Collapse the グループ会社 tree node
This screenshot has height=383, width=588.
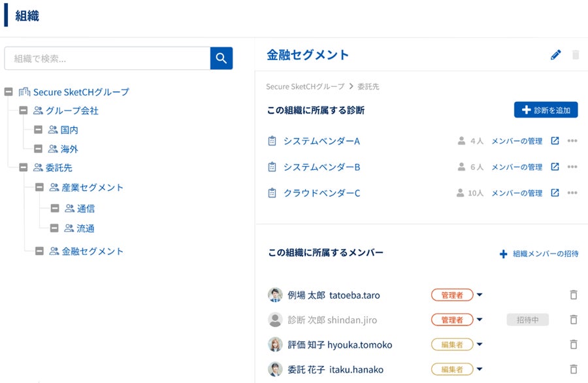tap(24, 111)
